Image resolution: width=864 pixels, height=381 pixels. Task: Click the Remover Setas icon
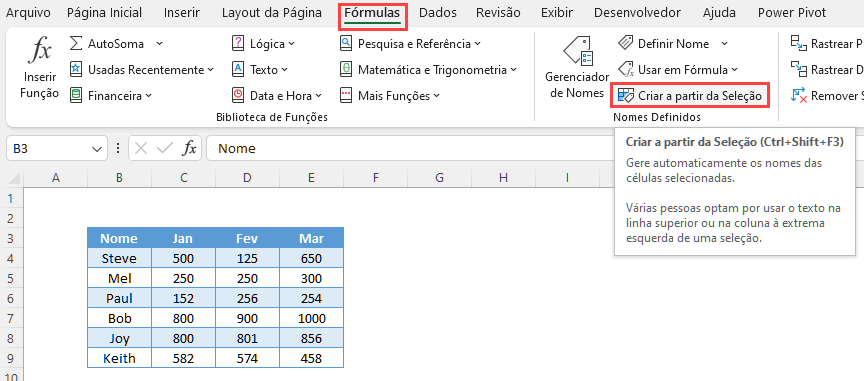799,95
